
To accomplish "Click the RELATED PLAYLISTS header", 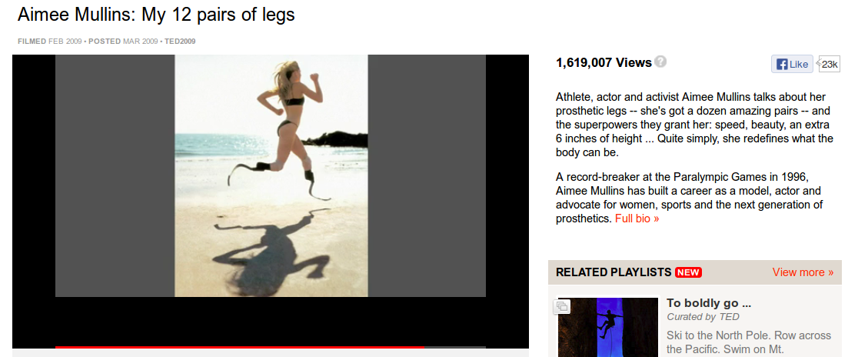I will (x=614, y=272).
